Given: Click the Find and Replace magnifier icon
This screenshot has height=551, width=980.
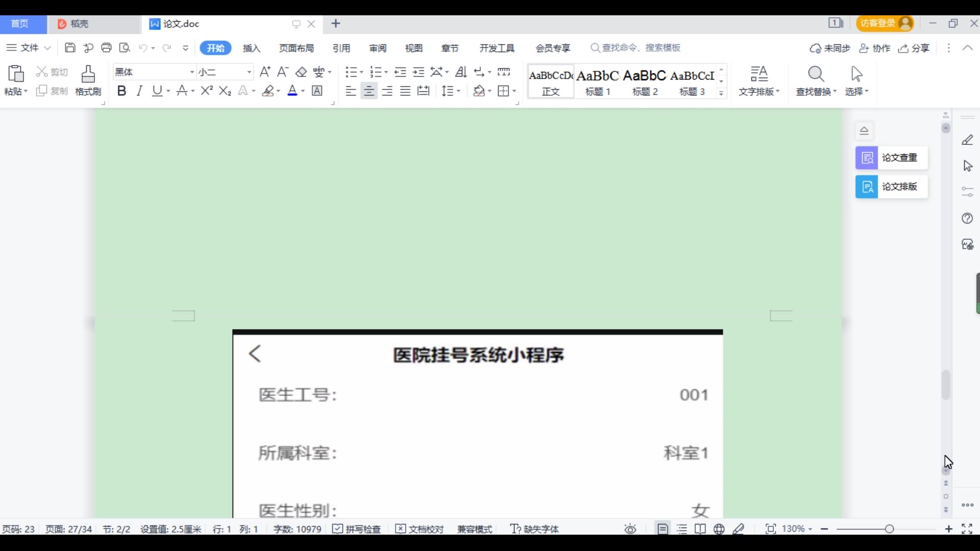Looking at the screenshot, I should (x=816, y=74).
